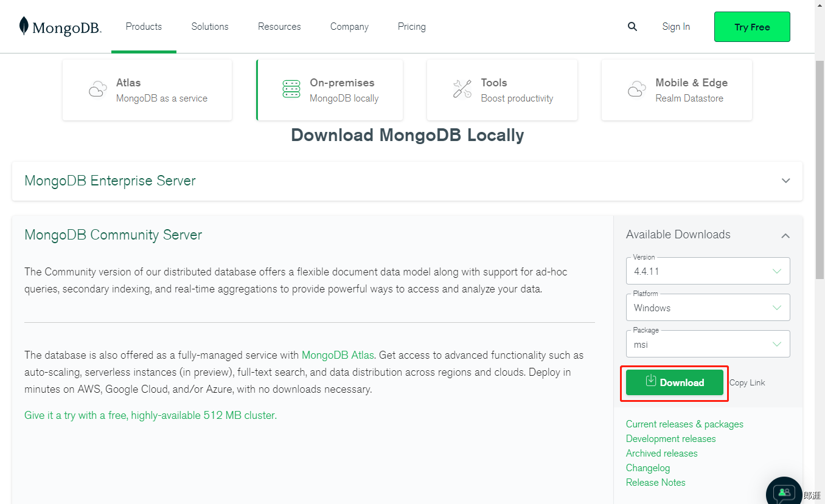Open the Platform Windows dropdown

[x=708, y=308]
